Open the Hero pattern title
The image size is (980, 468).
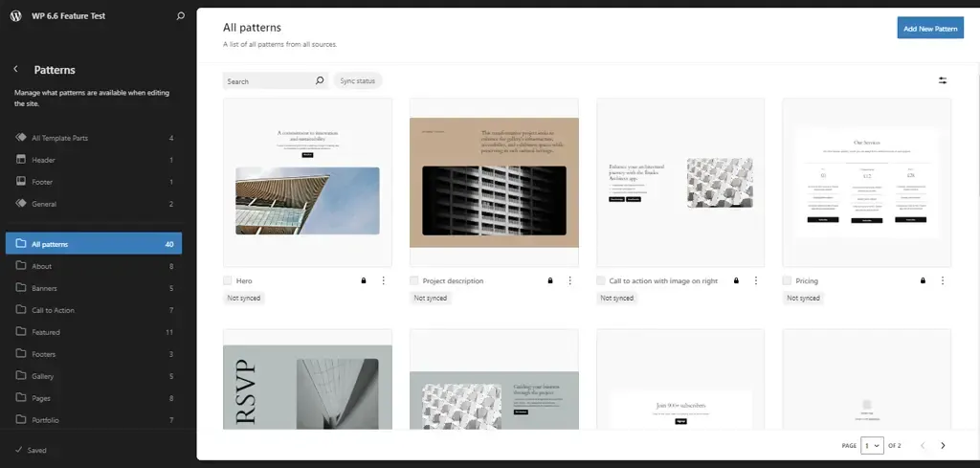tap(244, 280)
